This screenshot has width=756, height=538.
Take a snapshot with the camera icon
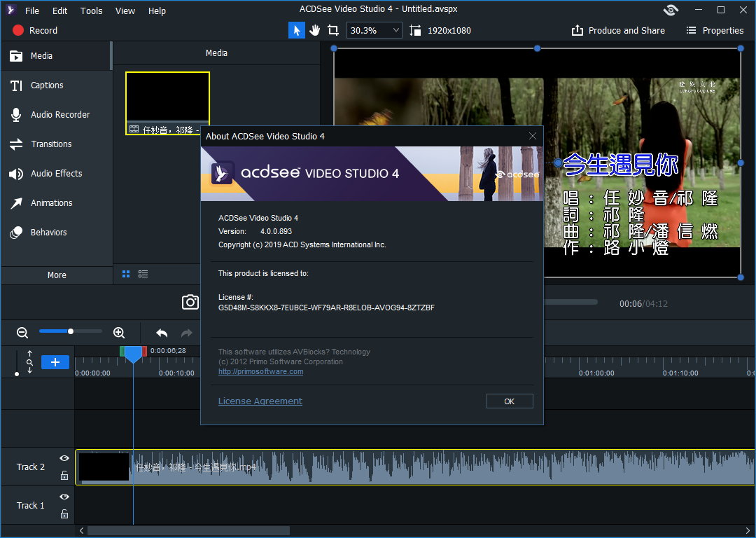[190, 302]
